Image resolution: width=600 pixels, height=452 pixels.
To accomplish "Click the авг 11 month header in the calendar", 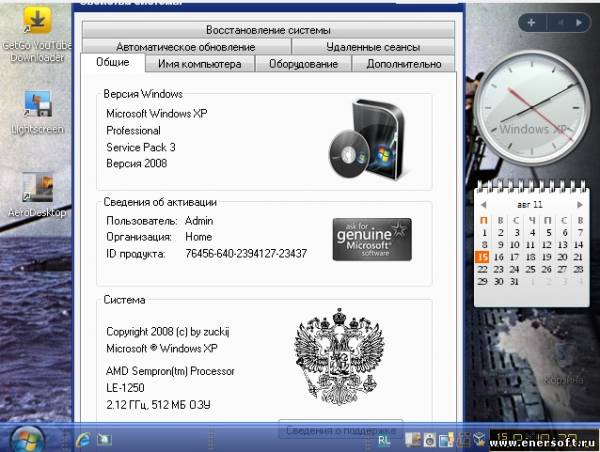I will pos(530,205).
